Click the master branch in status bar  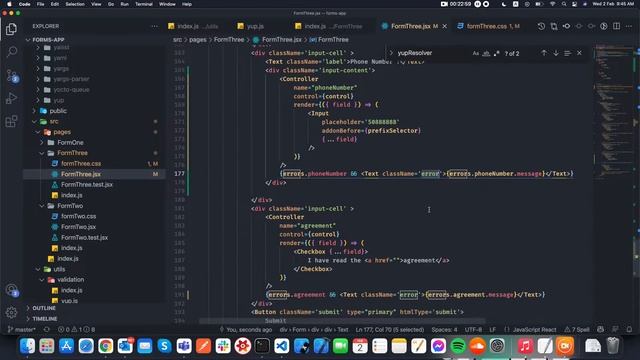(22, 329)
